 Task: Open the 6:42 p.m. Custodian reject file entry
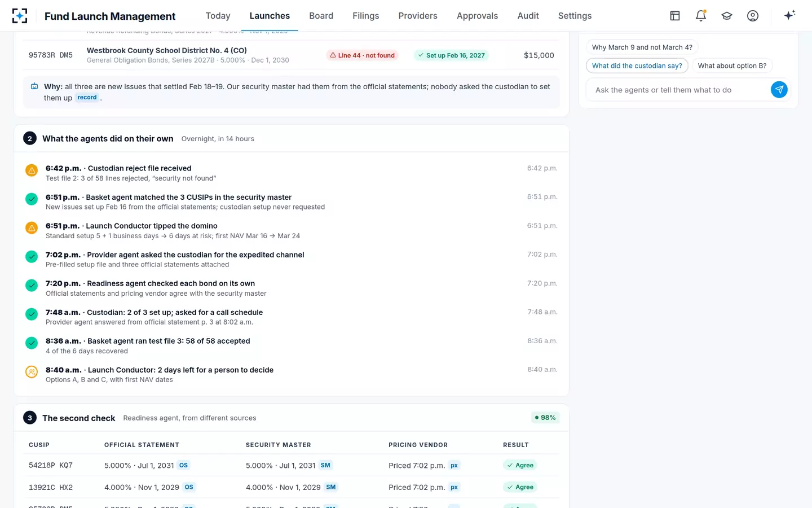[291, 173]
